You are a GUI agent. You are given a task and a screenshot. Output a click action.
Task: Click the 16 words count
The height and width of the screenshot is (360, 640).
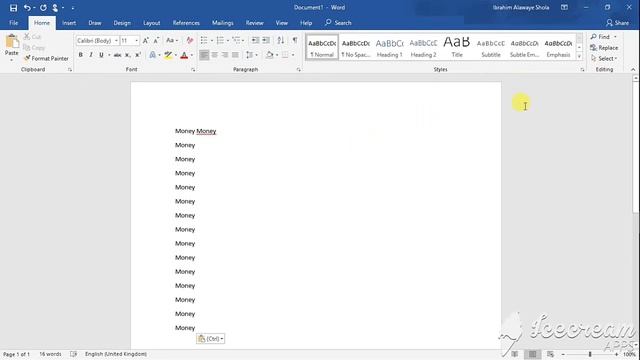(x=50, y=354)
